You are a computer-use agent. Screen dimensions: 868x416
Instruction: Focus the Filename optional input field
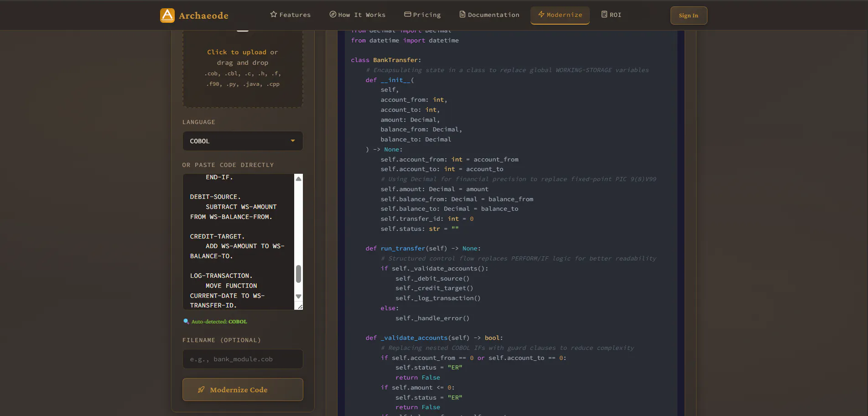pos(243,359)
